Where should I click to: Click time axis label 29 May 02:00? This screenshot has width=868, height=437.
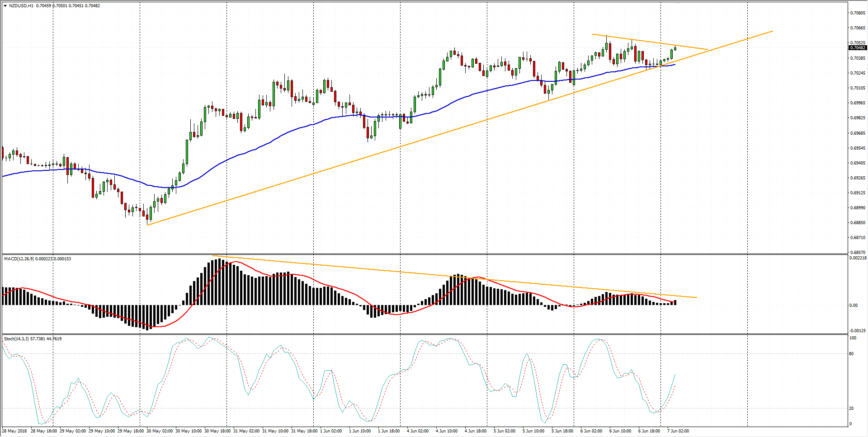[73, 431]
